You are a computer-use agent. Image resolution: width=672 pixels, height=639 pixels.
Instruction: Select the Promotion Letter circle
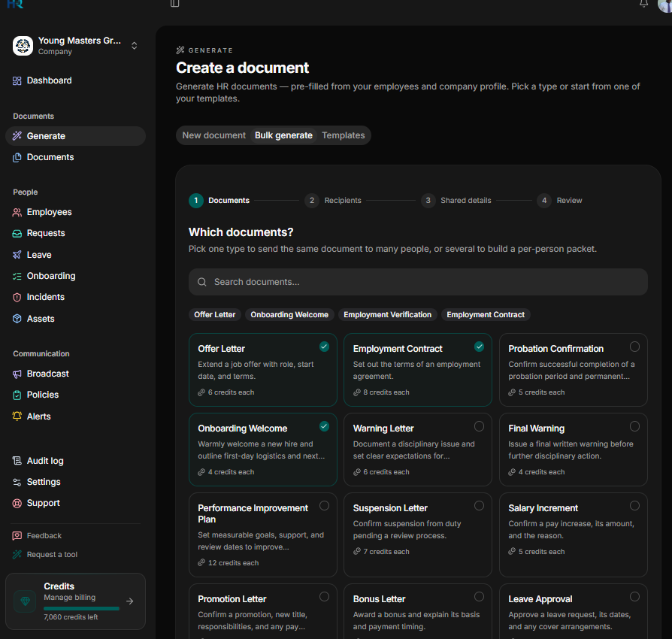pyautogui.click(x=325, y=597)
